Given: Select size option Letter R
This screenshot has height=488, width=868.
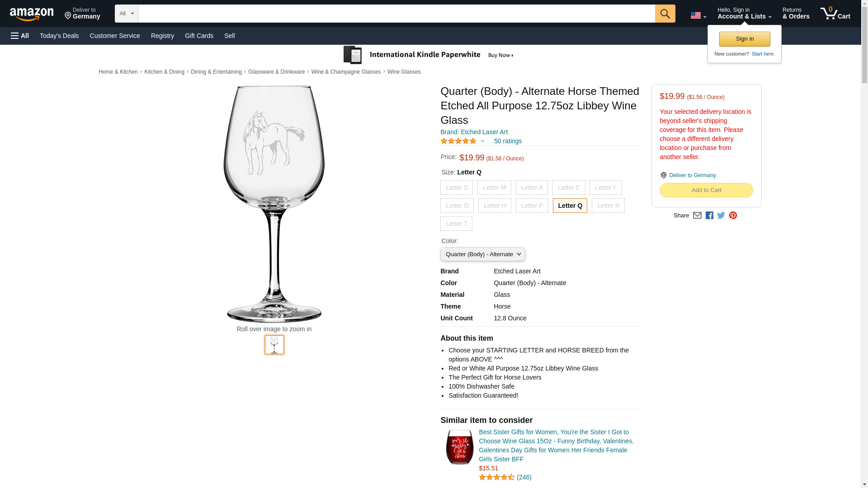Looking at the screenshot, I should [608, 206].
